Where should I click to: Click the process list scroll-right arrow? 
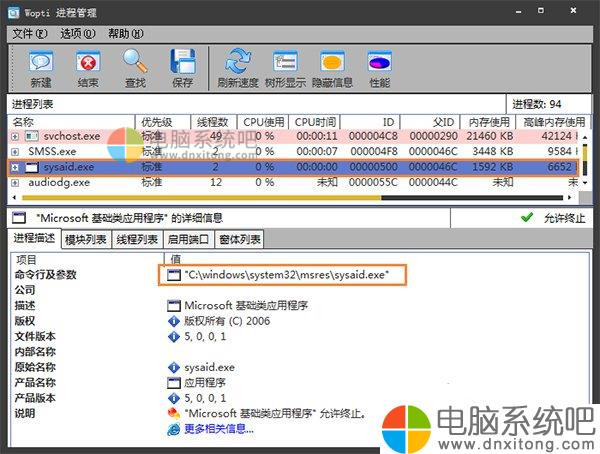pyautogui.click(x=570, y=198)
